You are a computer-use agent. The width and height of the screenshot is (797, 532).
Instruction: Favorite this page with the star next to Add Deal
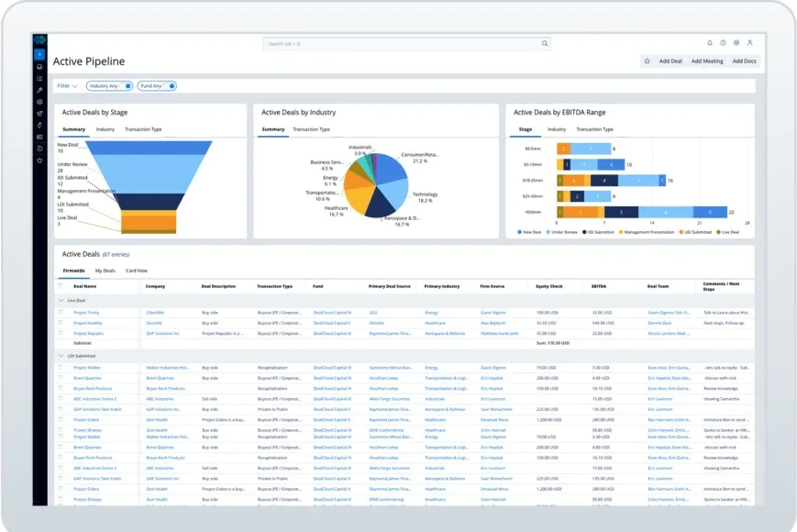648,61
